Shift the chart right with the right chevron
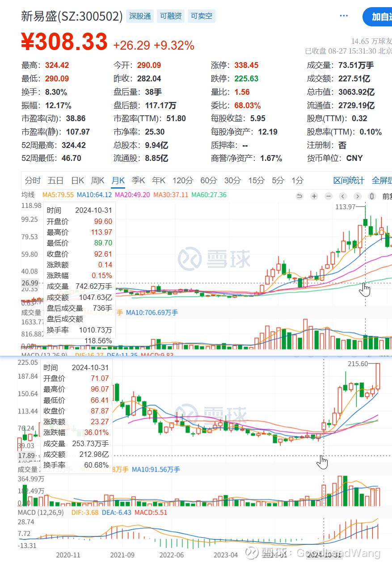Screen dimensions: 392x565 coord(357,196)
